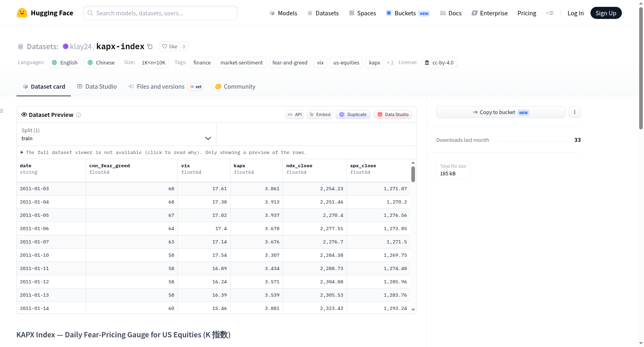The width and height of the screenshot is (644, 347).
Task: Open the Dataset Preview info icon
Action: pos(78,115)
